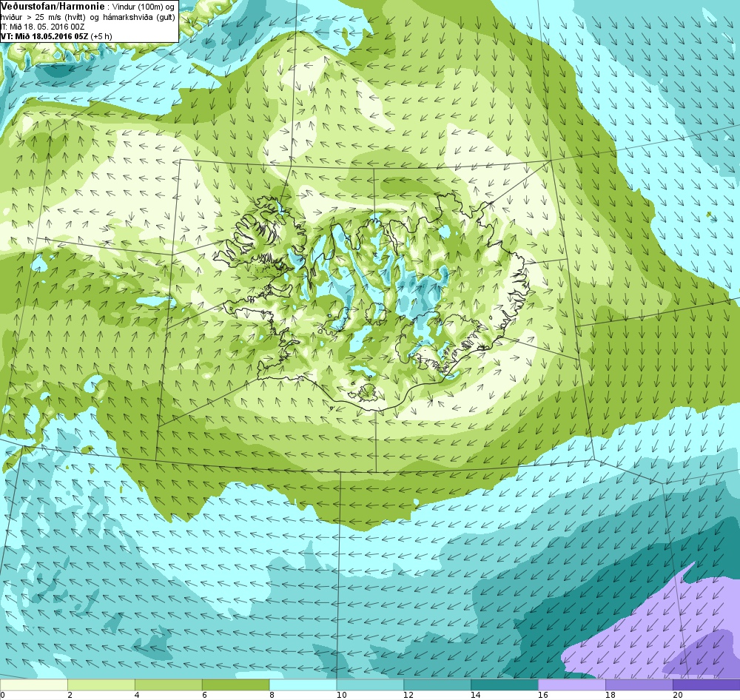The height and width of the screenshot is (700, 740).
Task: Click the light cyan 8–10 m/s legend swatch
Action: (303, 684)
